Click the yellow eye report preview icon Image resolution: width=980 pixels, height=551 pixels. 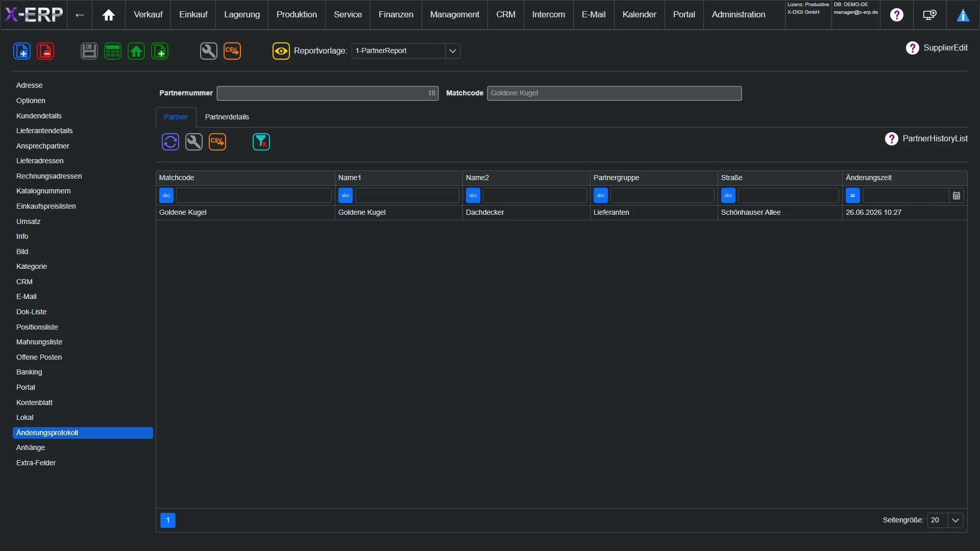pos(281,51)
